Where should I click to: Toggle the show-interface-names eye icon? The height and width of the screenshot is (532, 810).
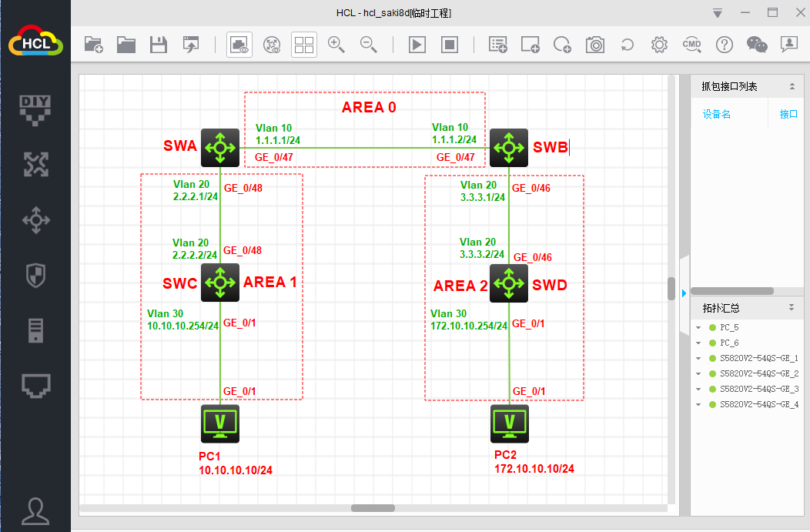coord(239,45)
